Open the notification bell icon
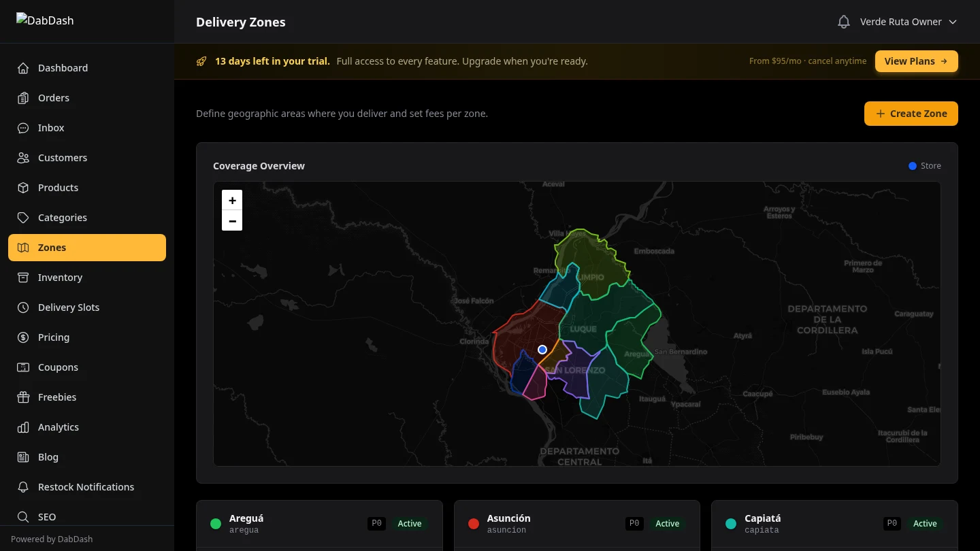980x551 pixels. pos(844,21)
